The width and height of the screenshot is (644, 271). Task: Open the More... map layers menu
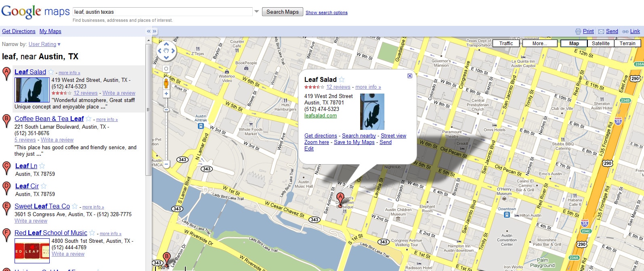539,44
